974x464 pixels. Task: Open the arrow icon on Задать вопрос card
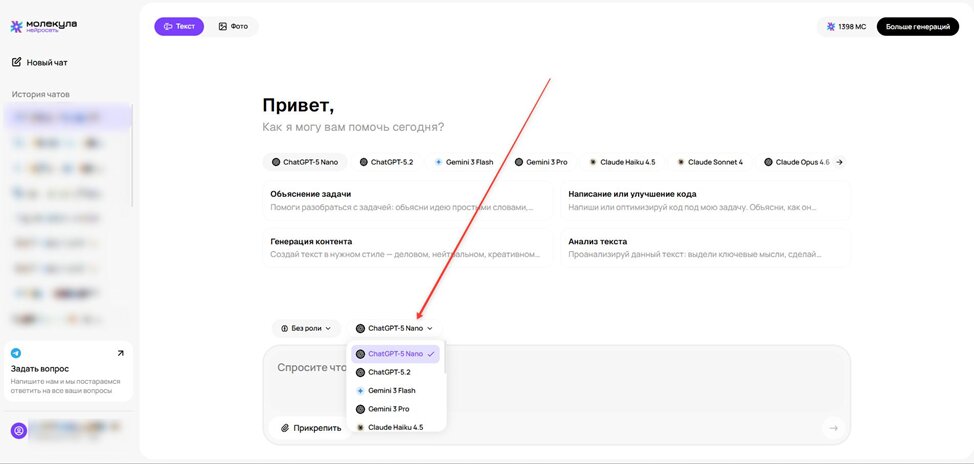[121, 353]
